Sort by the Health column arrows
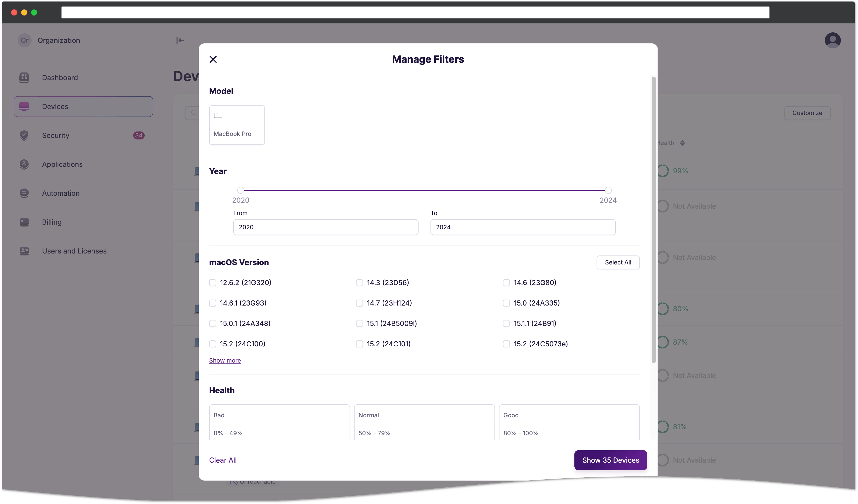The image size is (858, 504). (682, 143)
